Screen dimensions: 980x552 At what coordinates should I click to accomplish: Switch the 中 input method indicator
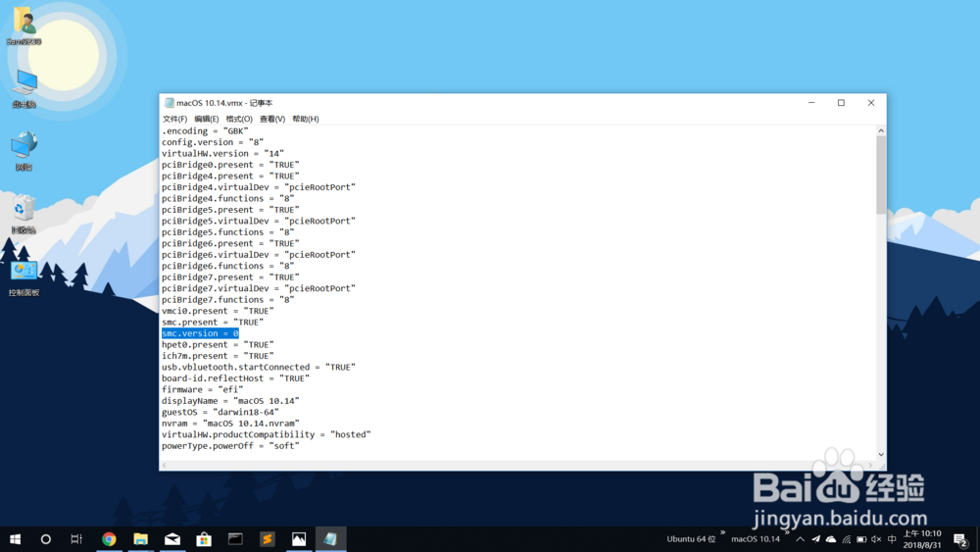892,539
